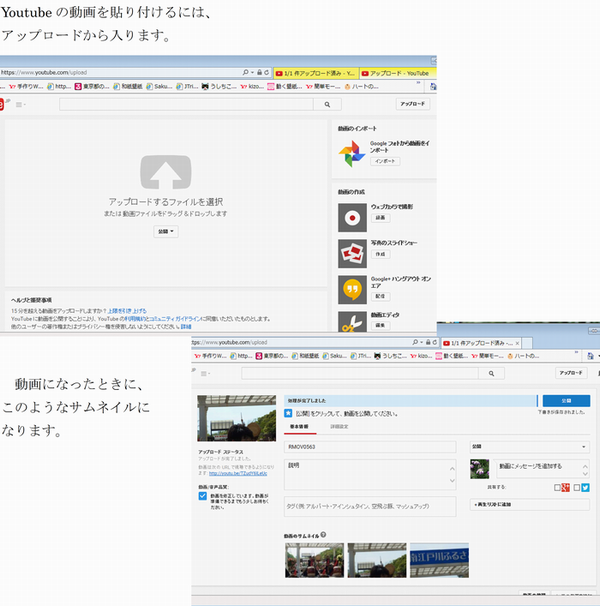
Task: Click the blue star icon beside publish hint
Action: (288, 413)
